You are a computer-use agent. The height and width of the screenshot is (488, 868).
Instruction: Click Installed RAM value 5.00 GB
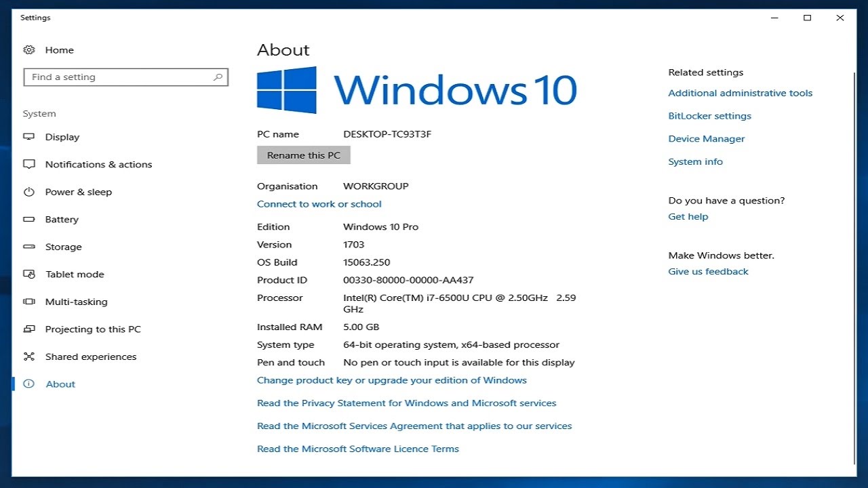pyautogui.click(x=361, y=327)
